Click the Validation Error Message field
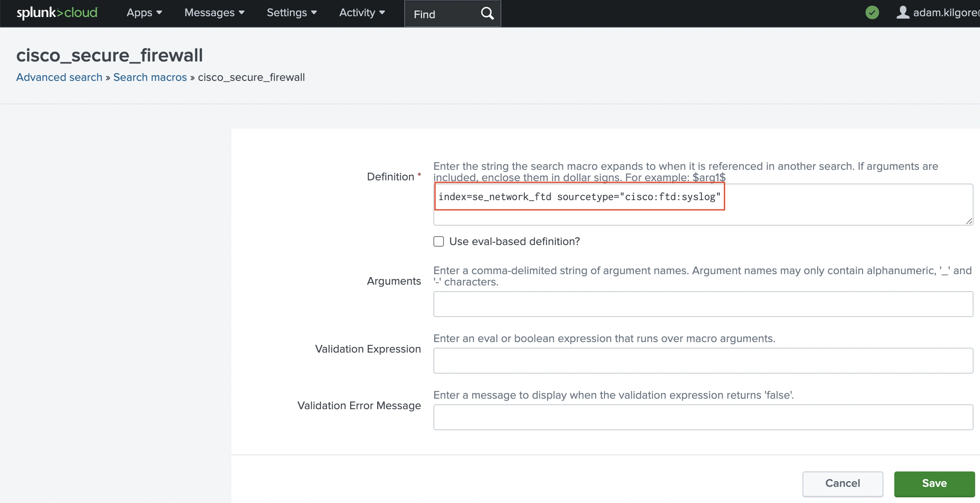Screen dimensions: 980x503 click(x=703, y=417)
